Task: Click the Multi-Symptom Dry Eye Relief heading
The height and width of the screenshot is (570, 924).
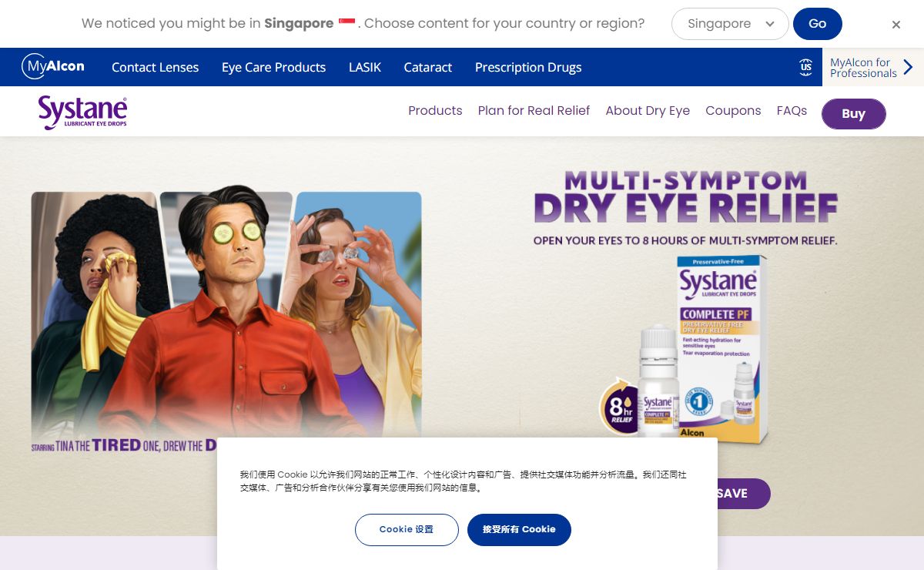Action: (685, 196)
